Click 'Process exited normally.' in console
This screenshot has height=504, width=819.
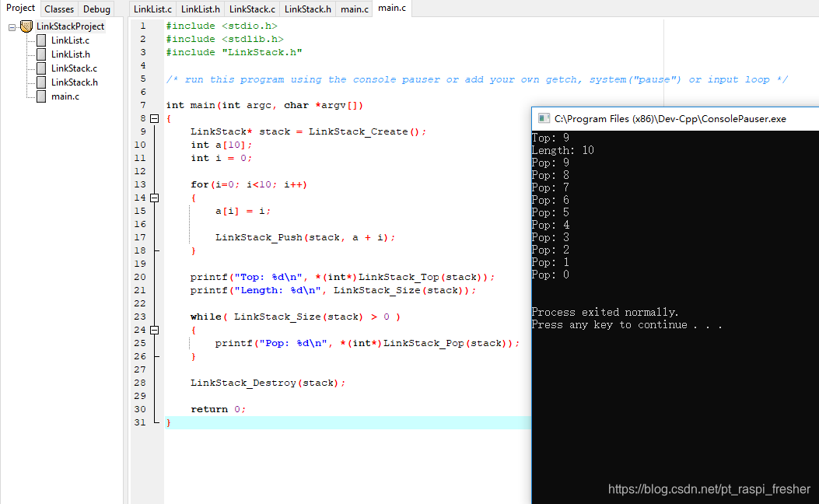click(x=605, y=313)
